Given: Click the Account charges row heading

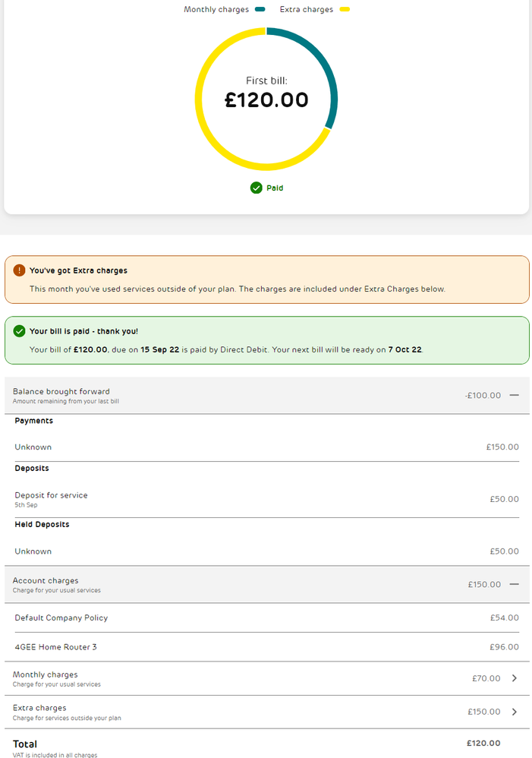Looking at the screenshot, I should click(46, 581).
